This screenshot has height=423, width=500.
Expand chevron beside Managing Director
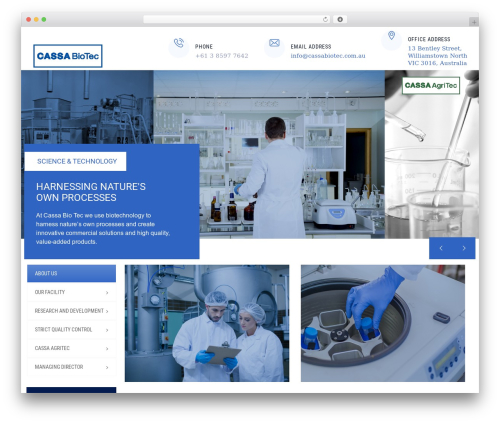click(107, 367)
